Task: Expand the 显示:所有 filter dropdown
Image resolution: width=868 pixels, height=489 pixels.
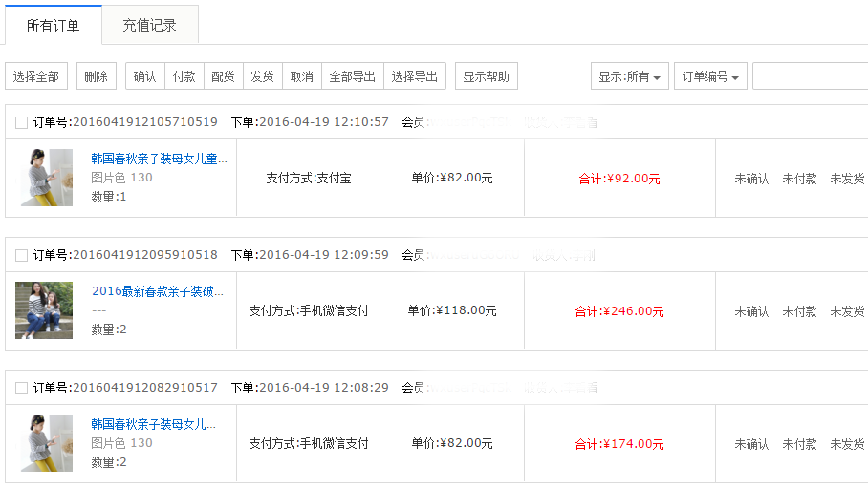Action: point(629,76)
